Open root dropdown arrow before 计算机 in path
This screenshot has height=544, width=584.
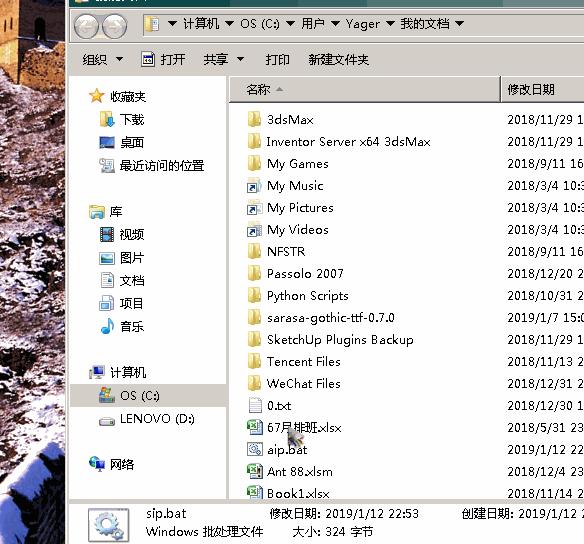pos(172,24)
